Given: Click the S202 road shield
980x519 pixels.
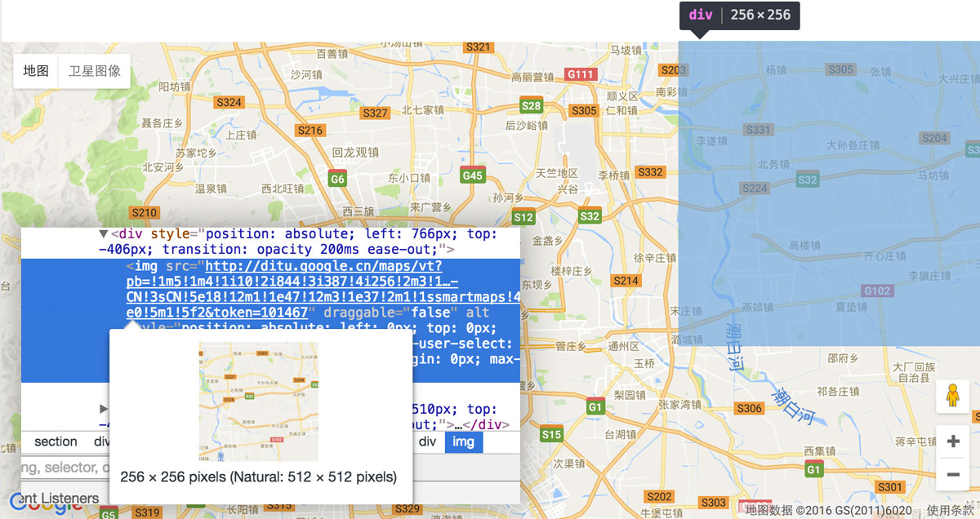Looking at the screenshot, I should (659, 496).
